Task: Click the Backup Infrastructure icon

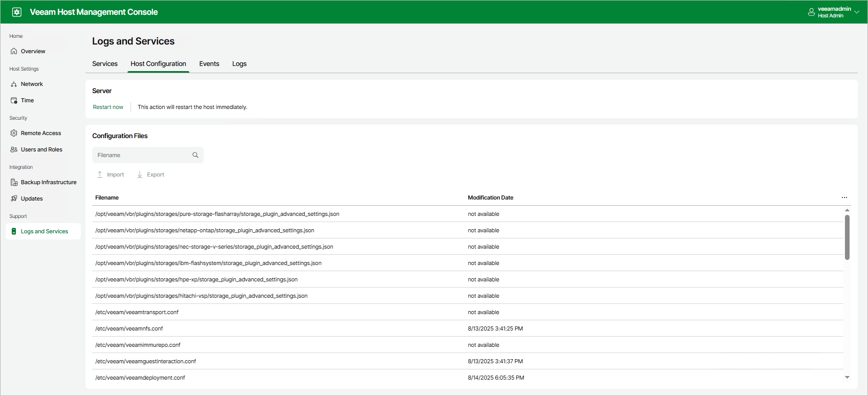Action: [x=14, y=182]
